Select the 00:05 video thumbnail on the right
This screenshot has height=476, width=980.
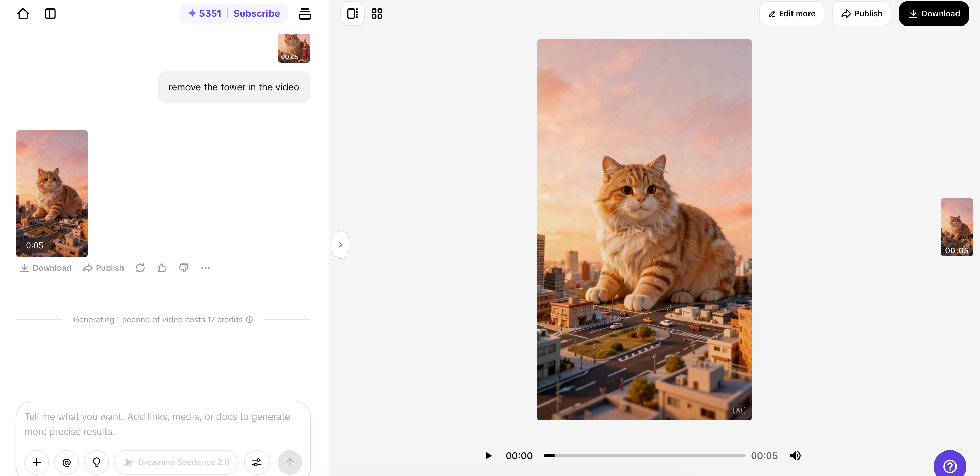tap(957, 227)
